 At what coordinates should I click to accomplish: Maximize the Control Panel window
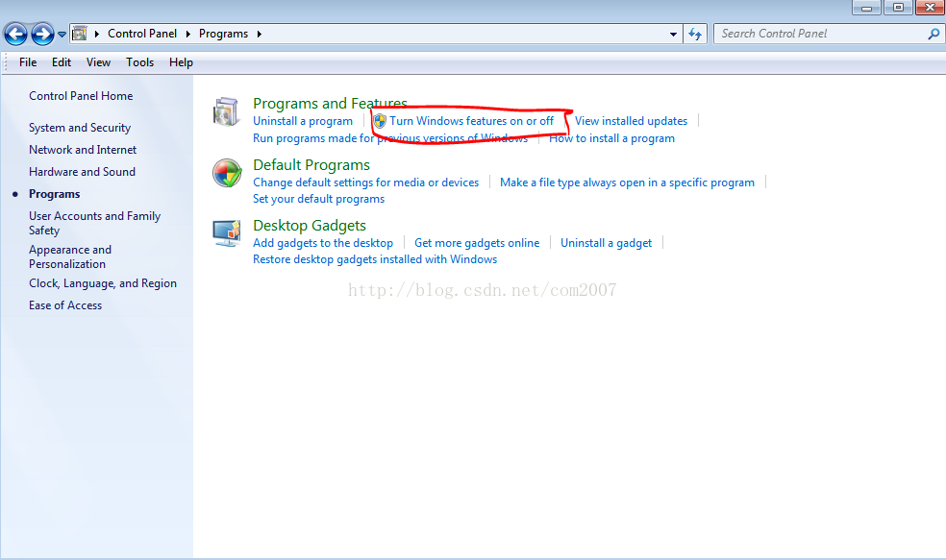point(898,8)
